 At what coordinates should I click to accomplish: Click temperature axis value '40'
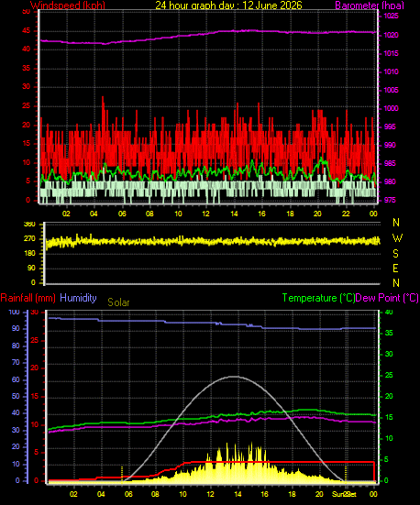(x=389, y=313)
